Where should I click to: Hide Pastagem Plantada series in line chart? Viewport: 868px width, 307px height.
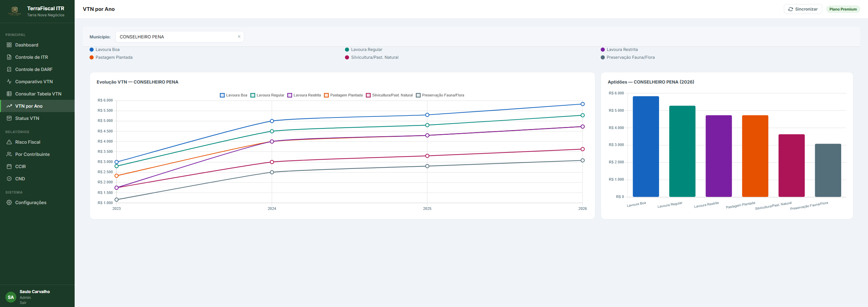tap(343, 95)
